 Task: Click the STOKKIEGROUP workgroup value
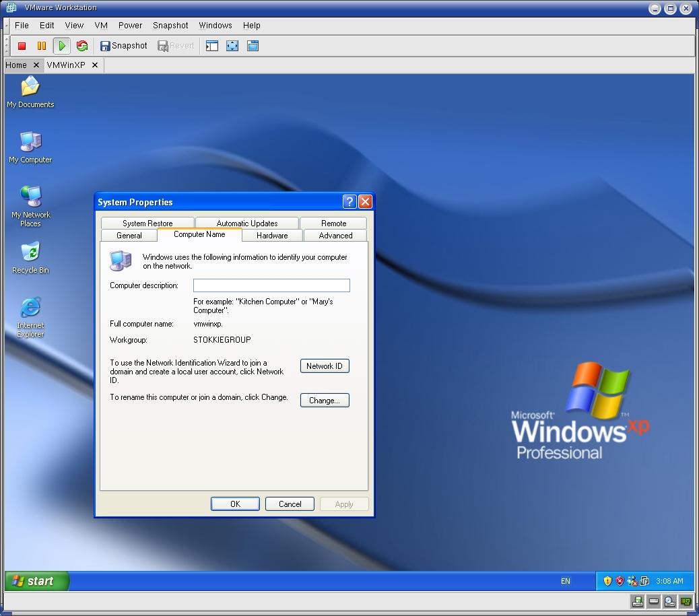[x=222, y=340]
